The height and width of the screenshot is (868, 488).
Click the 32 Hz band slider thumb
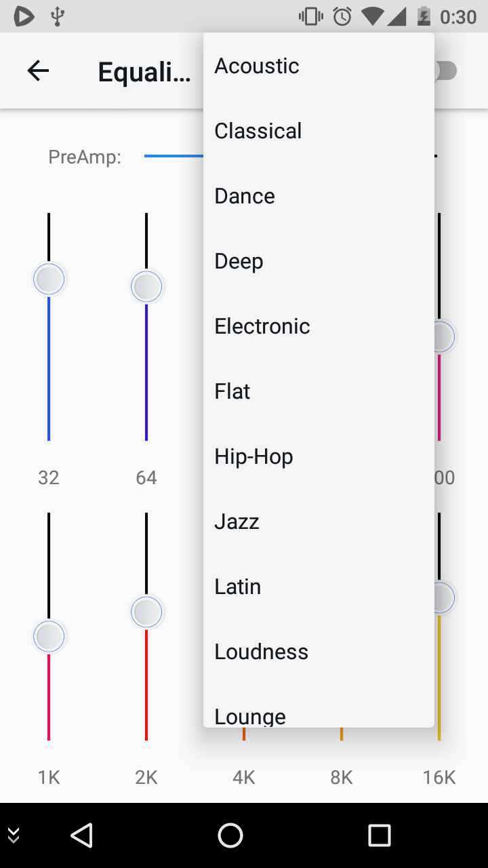tap(49, 279)
